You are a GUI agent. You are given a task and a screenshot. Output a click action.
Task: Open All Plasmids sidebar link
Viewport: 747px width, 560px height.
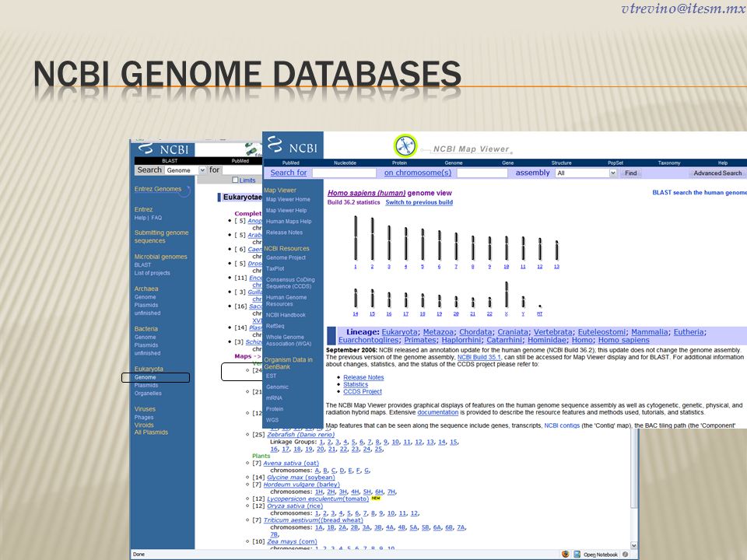click(x=151, y=432)
